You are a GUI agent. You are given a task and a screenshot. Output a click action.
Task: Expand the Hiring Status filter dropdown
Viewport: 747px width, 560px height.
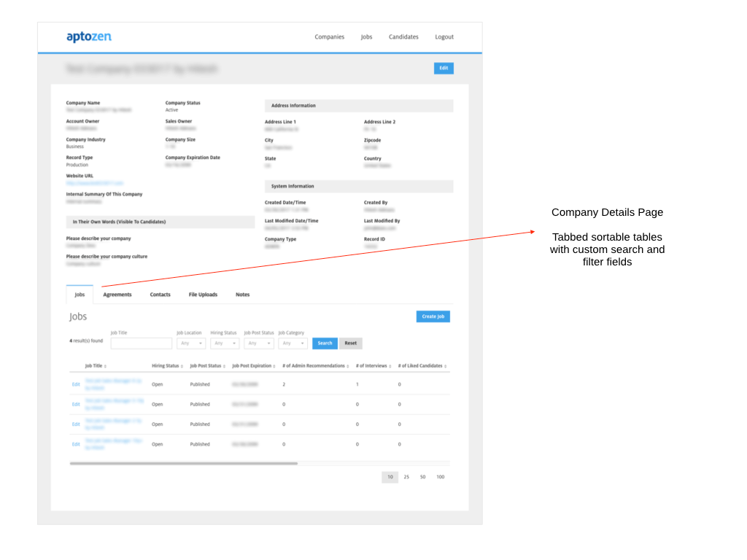tap(225, 343)
